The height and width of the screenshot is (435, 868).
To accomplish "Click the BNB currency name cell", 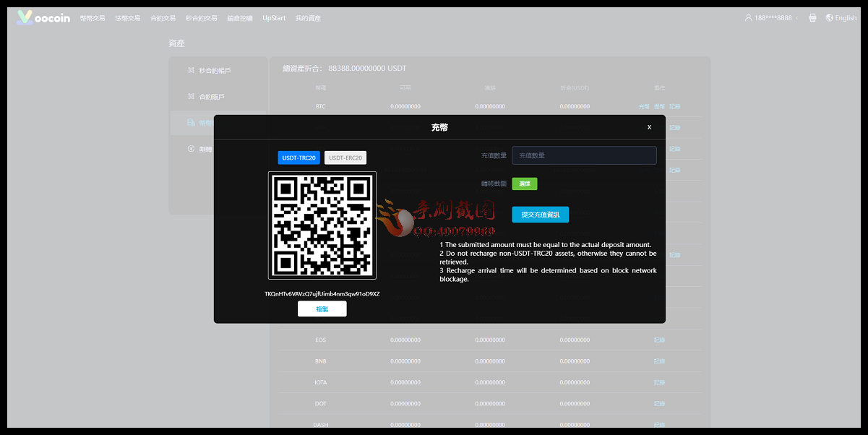I will coord(321,361).
